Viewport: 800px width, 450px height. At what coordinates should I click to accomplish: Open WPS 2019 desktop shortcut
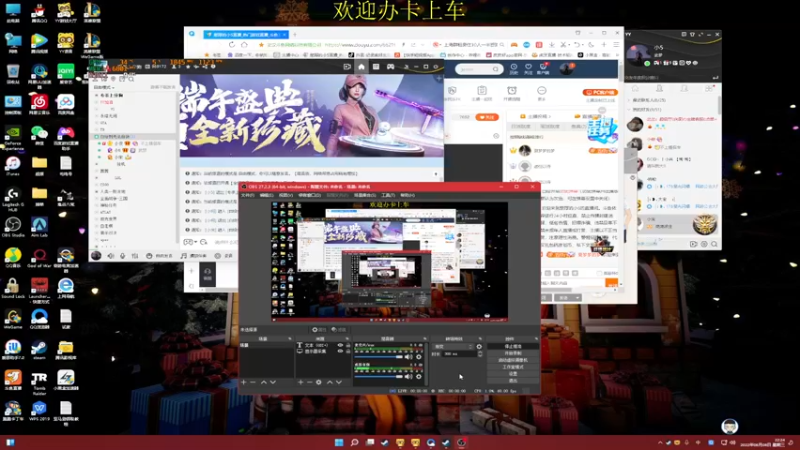[x=39, y=411]
